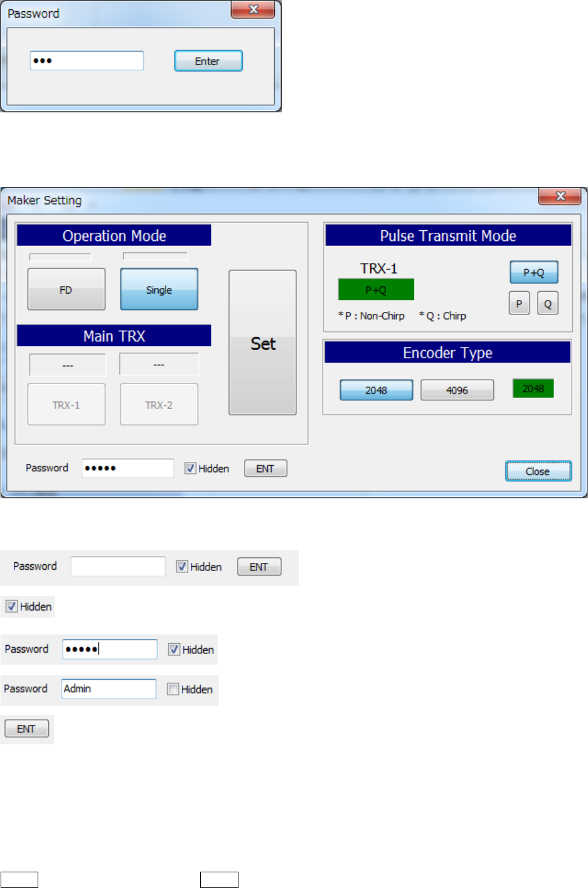Toggle Hidden checkbox beside five-dot password field
This screenshot has width=588, height=888.
tap(174, 650)
